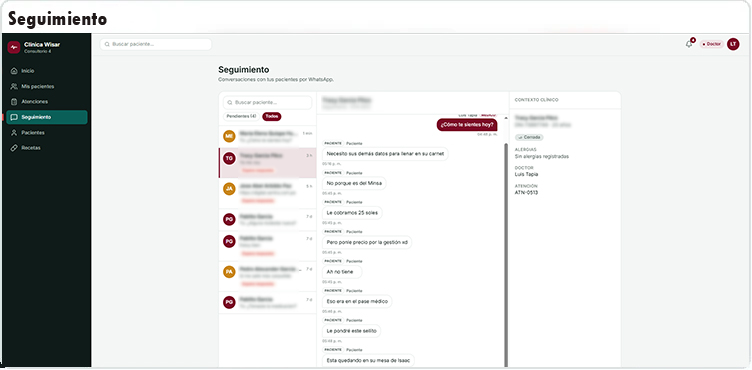Click the Seguimiento page heading
Screen dimensions: 752x370
[x=244, y=70]
